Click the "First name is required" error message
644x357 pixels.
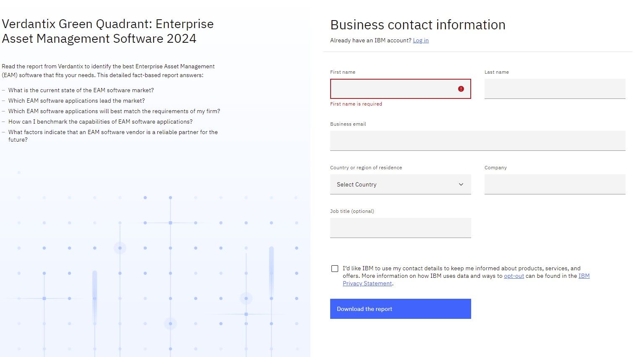click(356, 104)
